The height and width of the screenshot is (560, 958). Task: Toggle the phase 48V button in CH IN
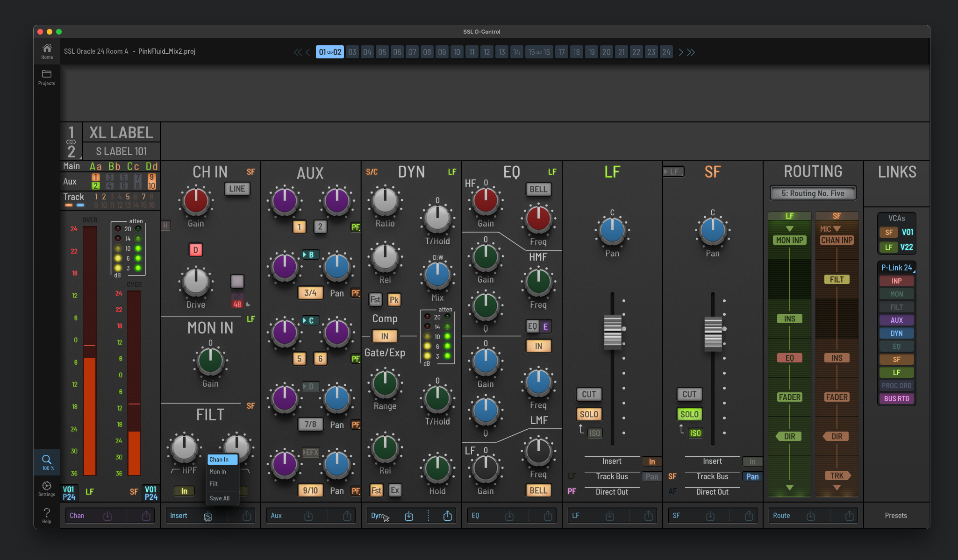(237, 300)
